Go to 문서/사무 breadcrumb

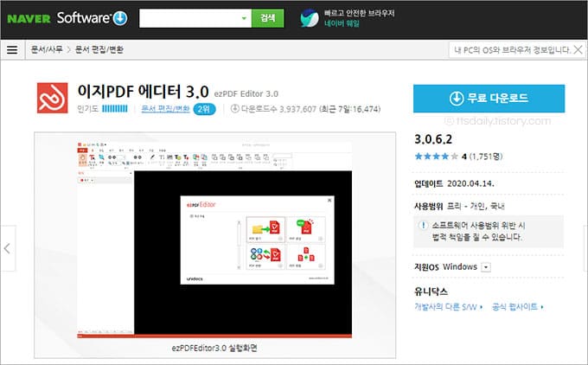[x=47, y=49]
